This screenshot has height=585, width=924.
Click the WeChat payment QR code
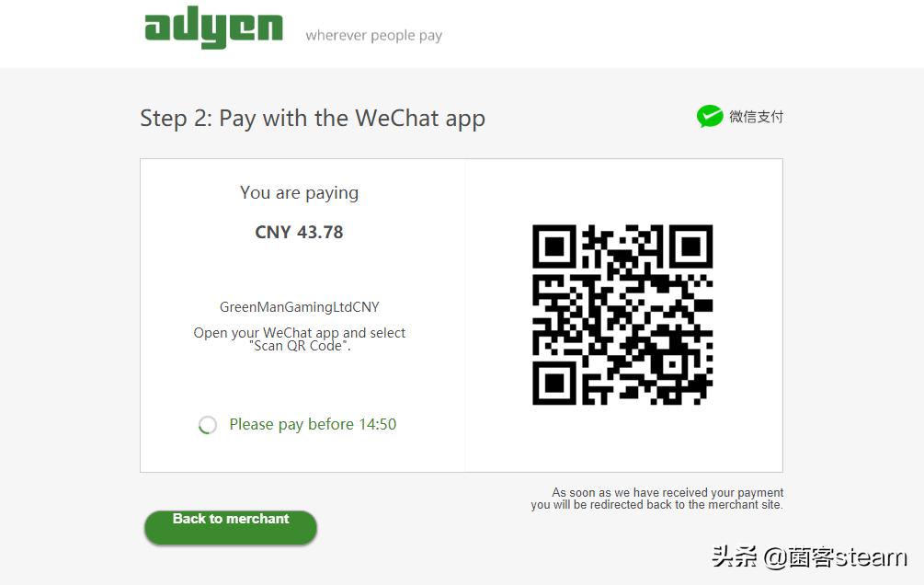(622, 315)
